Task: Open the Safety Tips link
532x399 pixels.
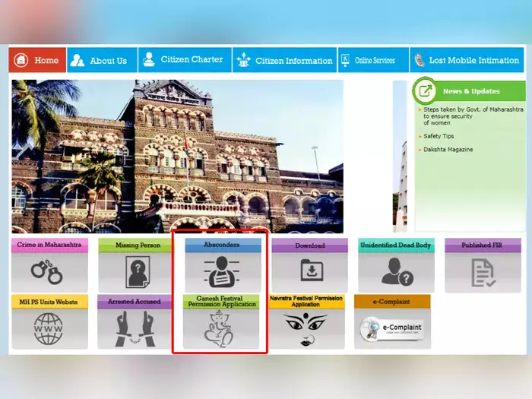Action: click(439, 136)
